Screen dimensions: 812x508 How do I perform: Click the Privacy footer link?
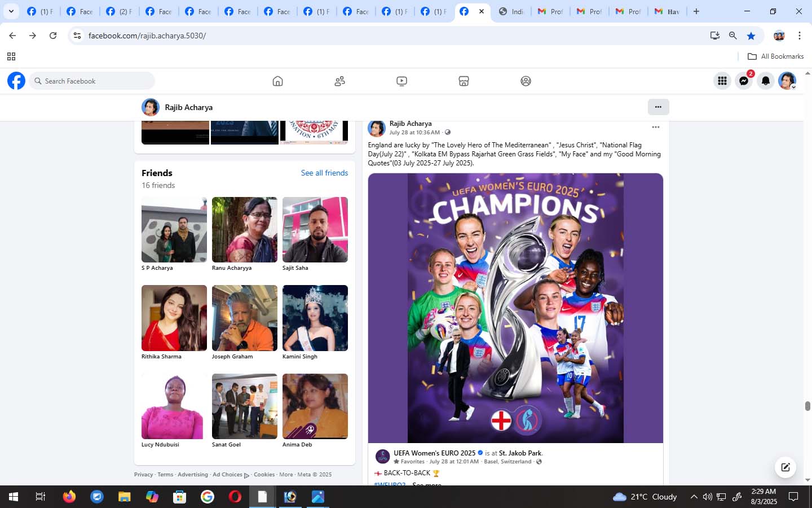tap(143, 475)
